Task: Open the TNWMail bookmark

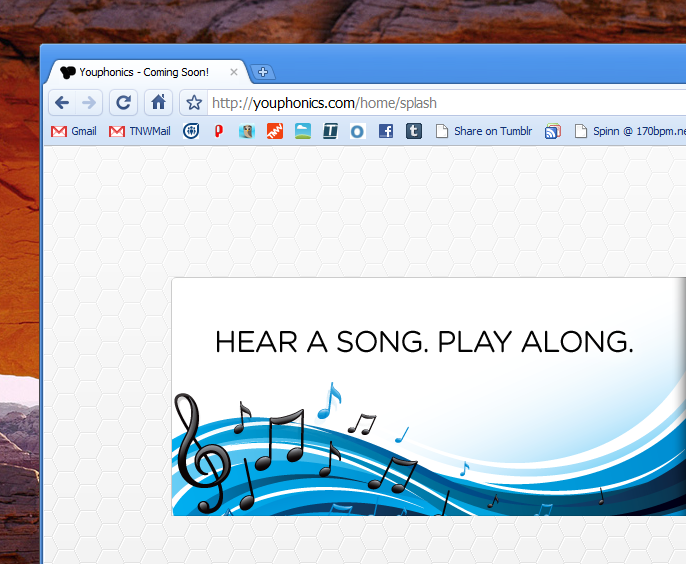Action: tap(140, 131)
